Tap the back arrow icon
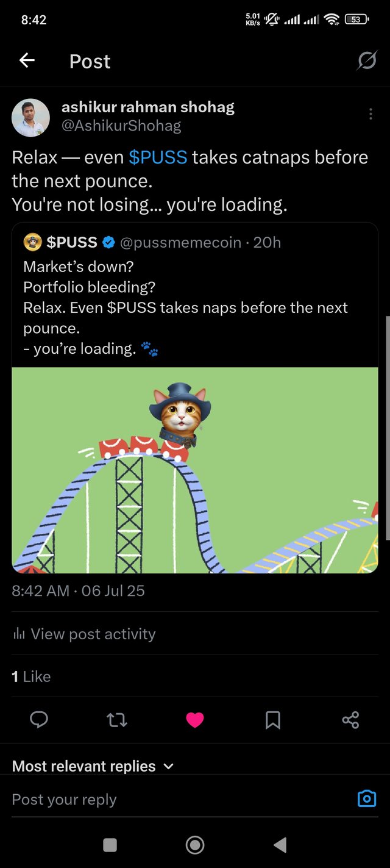This screenshot has width=390, height=868. 27,60
